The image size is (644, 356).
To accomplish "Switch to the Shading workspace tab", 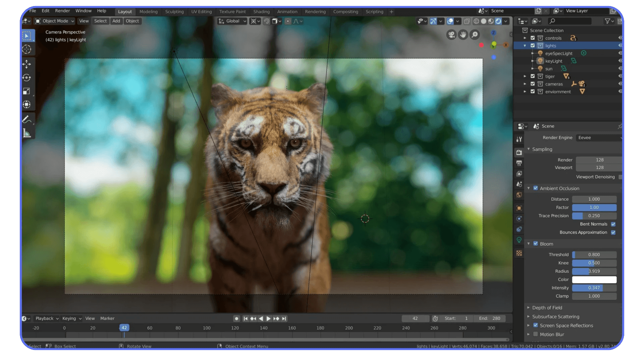I will click(x=262, y=11).
